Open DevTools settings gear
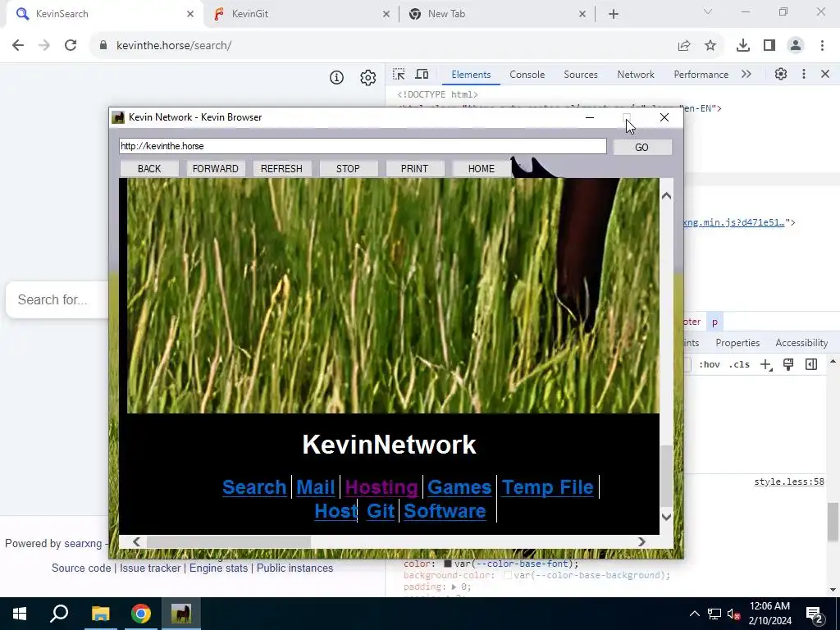The image size is (840, 630). [781, 75]
